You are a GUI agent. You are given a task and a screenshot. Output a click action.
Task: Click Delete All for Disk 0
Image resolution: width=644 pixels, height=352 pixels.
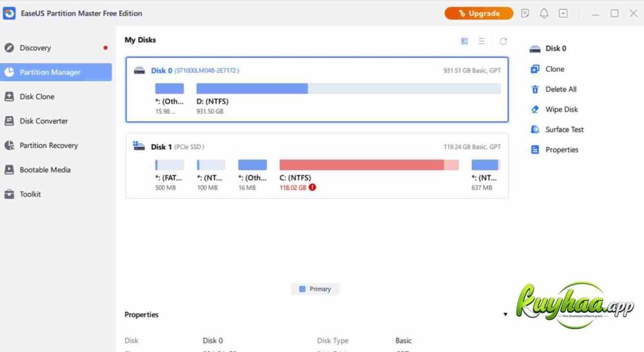coord(560,89)
